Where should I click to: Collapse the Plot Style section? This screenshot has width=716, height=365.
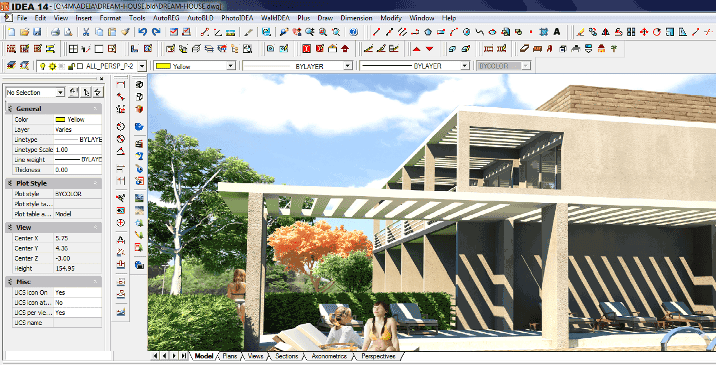tap(95, 183)
